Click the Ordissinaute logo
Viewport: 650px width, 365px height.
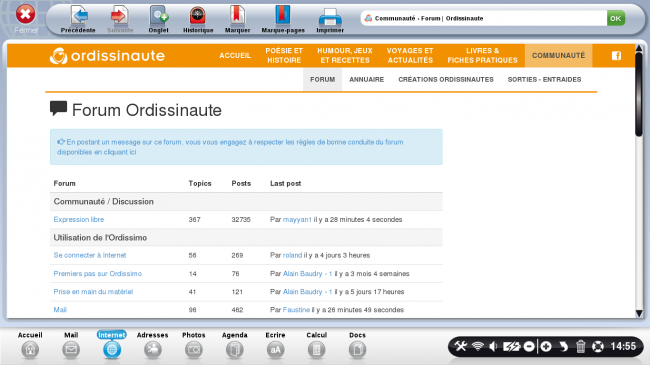[x=107, y=56]
